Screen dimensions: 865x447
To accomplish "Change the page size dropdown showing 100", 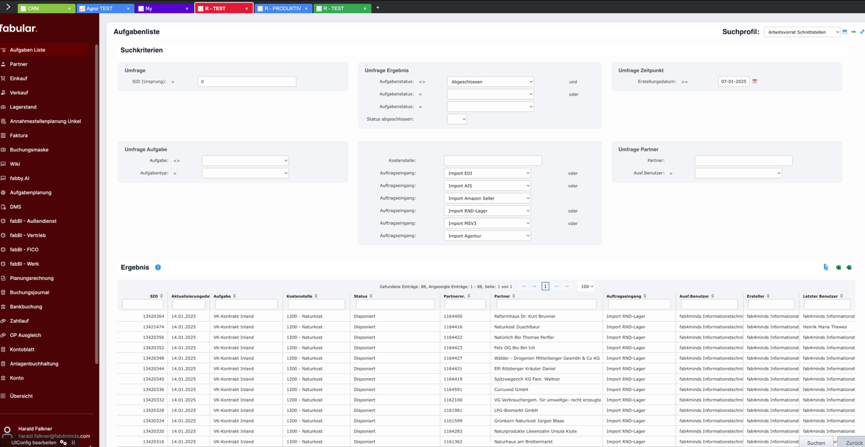I will coord(587,287).
